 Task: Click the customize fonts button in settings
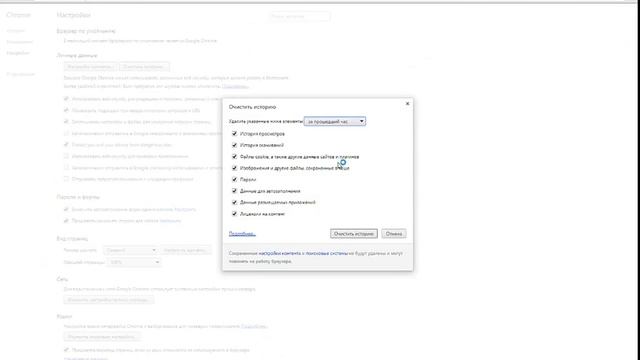185,250
